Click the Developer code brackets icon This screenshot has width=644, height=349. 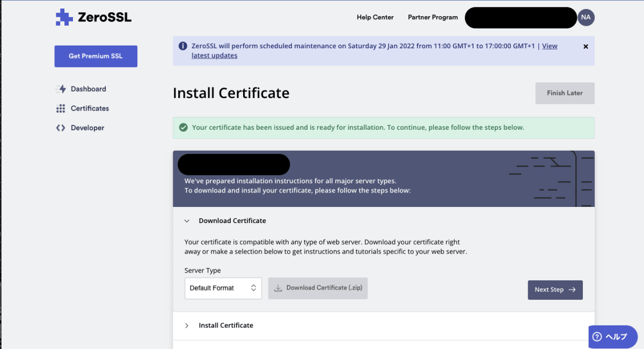point(61,128)
